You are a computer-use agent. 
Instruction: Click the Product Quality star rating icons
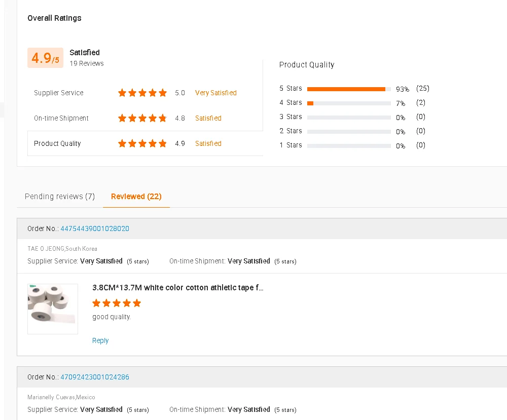click(x=142, y=143)
